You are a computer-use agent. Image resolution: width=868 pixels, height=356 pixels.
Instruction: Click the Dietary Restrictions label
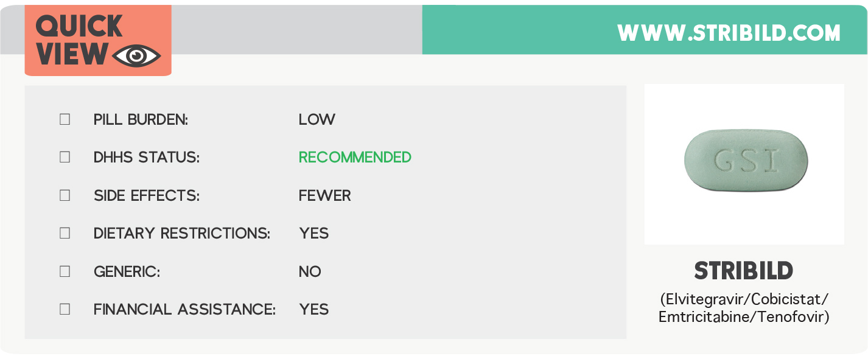pos(181,234)
